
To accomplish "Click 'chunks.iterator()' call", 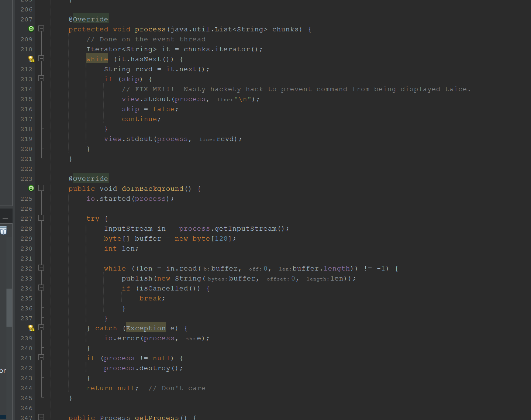I will pos(221,49).
